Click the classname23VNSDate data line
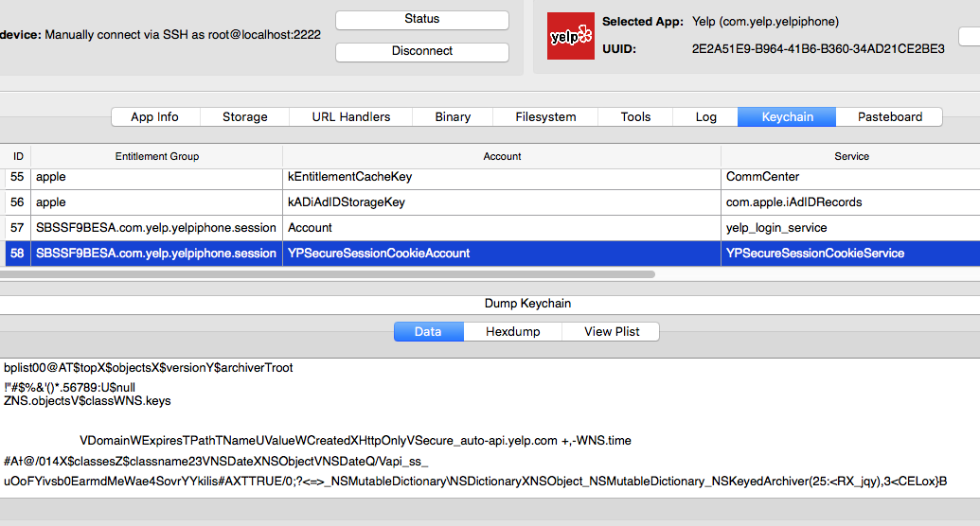 point(216,462)
